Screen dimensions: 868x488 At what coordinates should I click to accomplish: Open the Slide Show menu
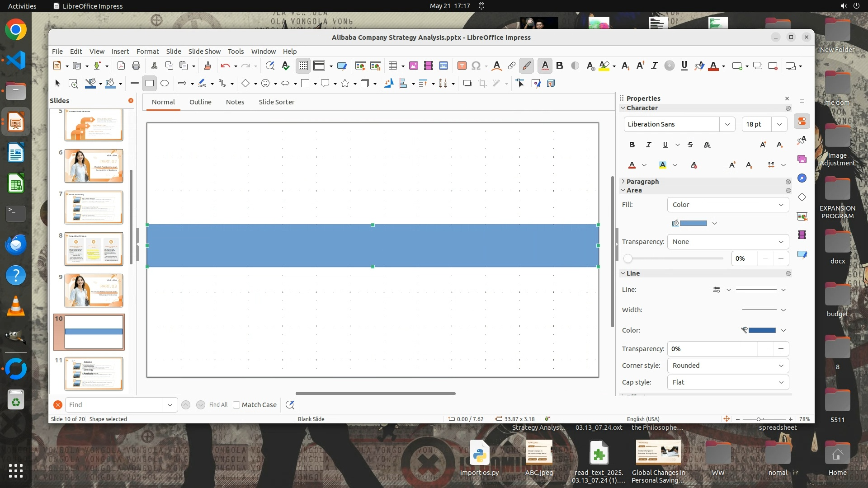pyautogui.click(x=204, y=52)
